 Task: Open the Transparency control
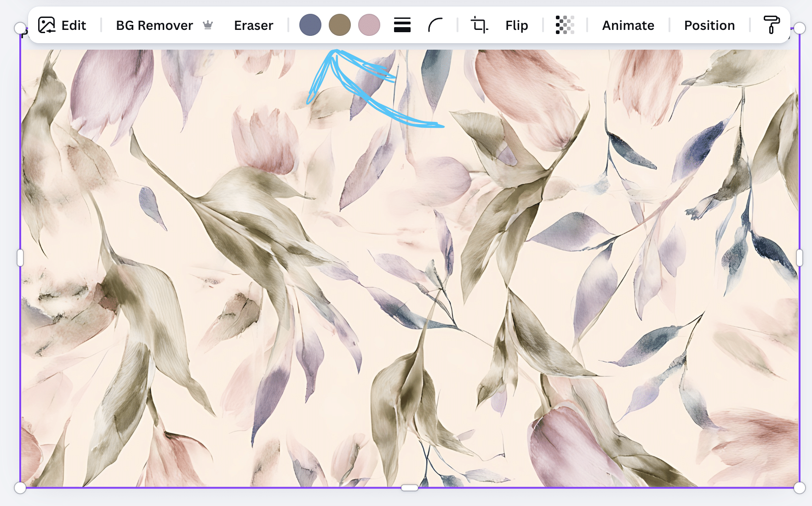(x=565, y=25)
